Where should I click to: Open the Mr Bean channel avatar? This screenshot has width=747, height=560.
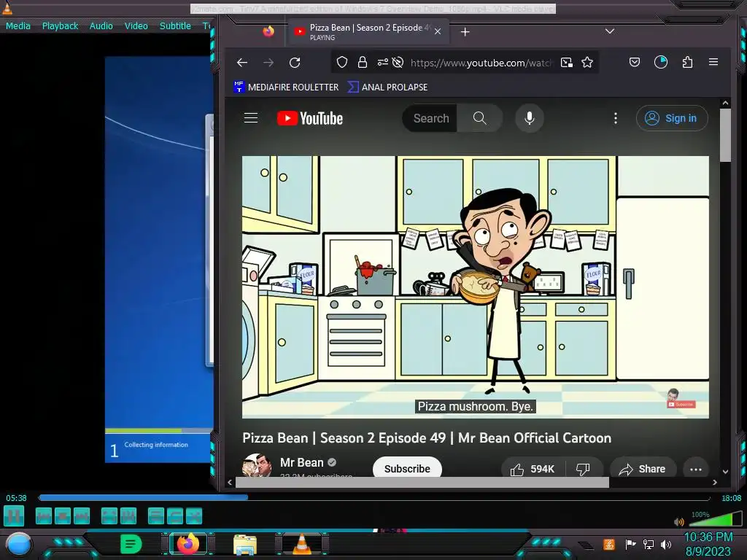coord(257,464)
